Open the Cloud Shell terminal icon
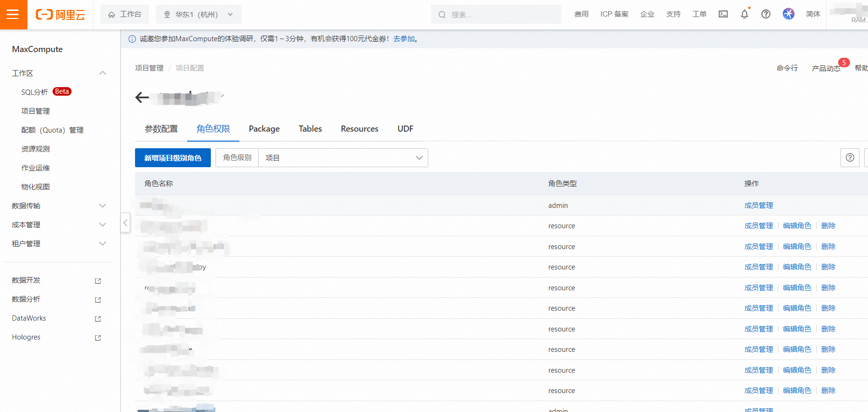The width and height of the screenshot is (868, 412). click(x=723, y=14)
